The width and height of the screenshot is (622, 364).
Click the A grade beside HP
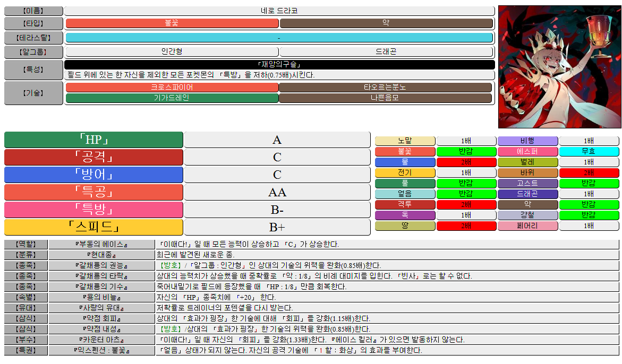(277, 140)
